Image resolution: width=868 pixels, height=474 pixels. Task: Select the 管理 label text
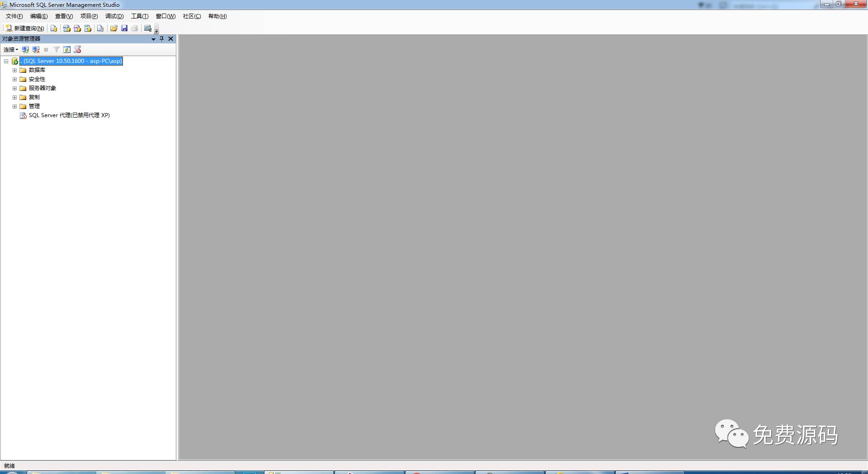click(x=34, y=106)
